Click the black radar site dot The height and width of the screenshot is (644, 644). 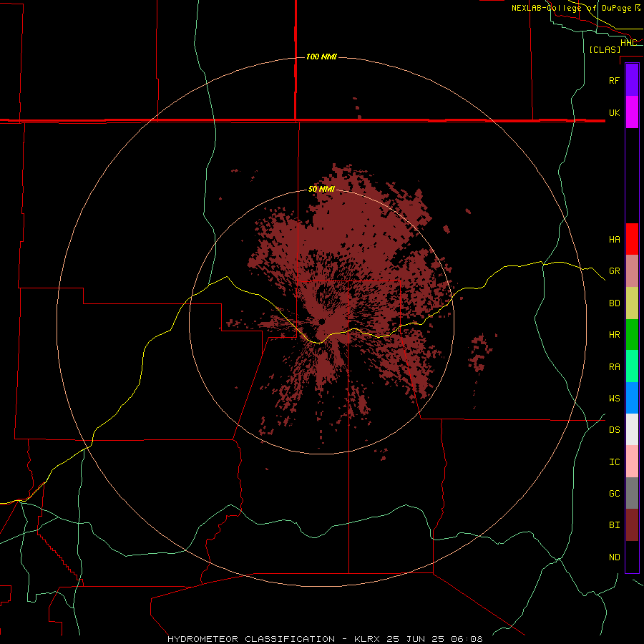click(x=321, y=321)
